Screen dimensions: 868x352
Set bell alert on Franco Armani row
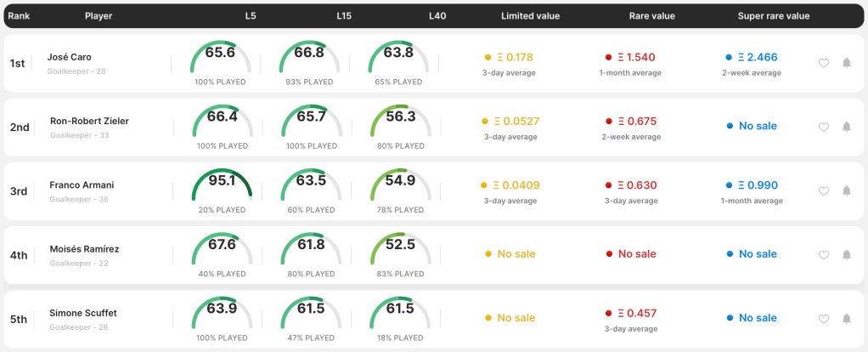click(846, 191)
